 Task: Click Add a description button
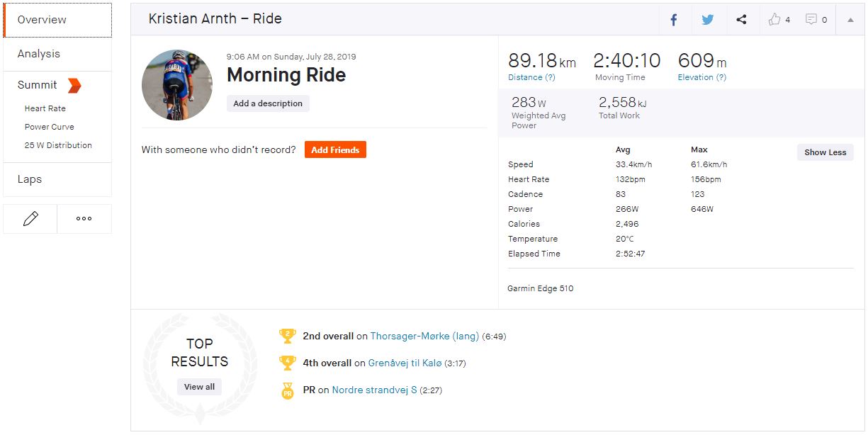pos(268,103)
